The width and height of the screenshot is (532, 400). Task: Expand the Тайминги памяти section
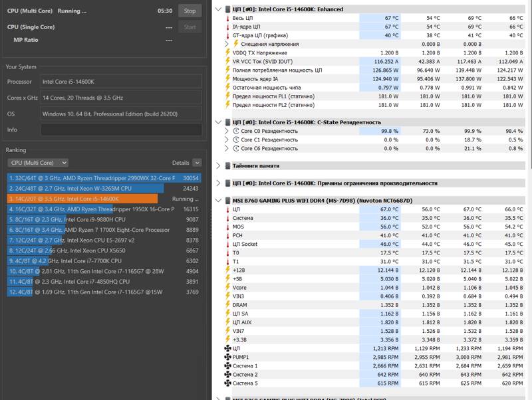coord(219,165)
